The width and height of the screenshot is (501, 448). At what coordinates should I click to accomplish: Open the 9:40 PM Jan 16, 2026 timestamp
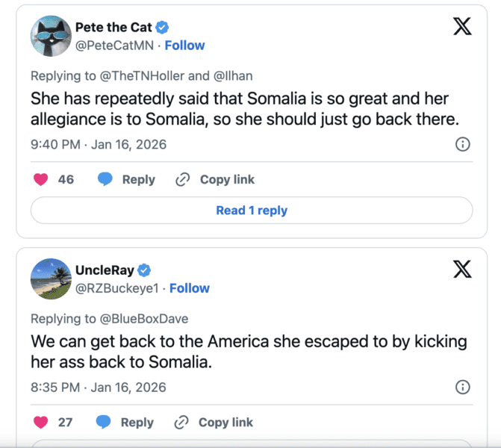99,144
